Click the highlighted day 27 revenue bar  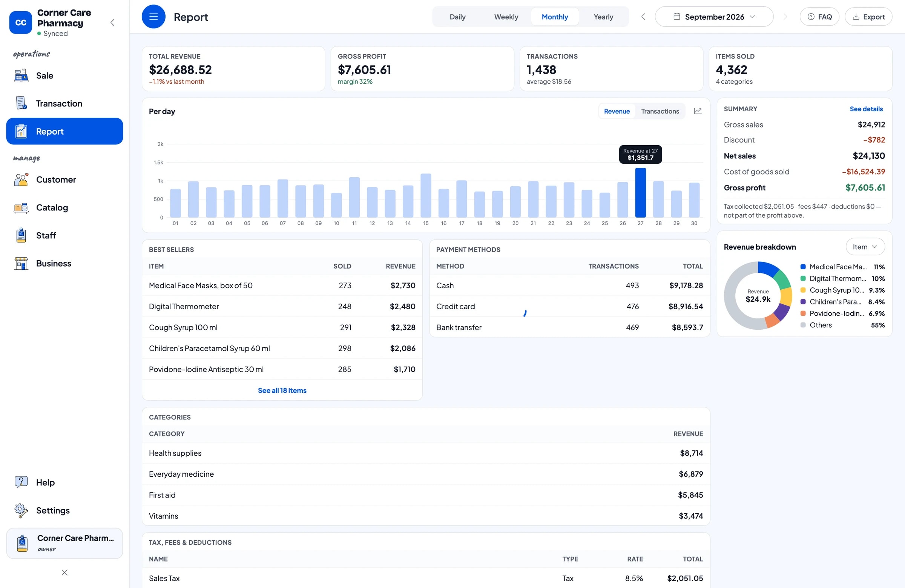[x=640, y=192]
